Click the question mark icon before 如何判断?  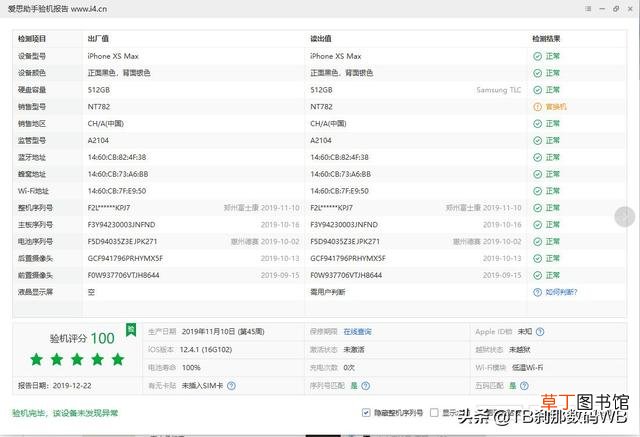point(538,292)
